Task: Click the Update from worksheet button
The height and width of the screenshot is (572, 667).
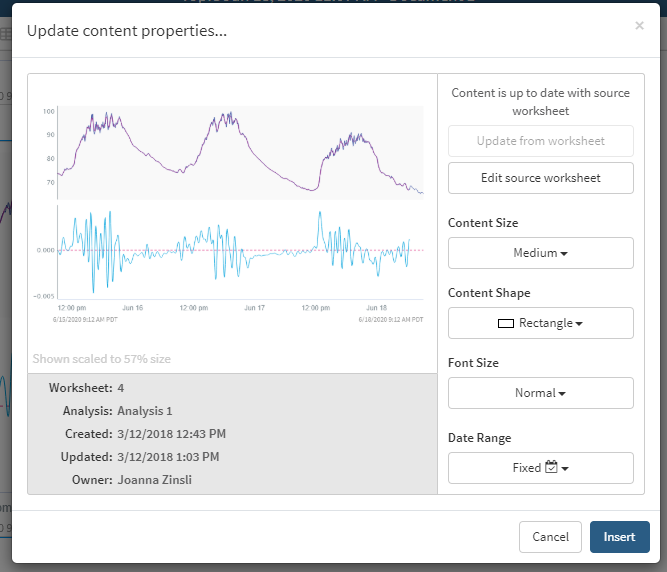Action: click(x=540, y=141)
